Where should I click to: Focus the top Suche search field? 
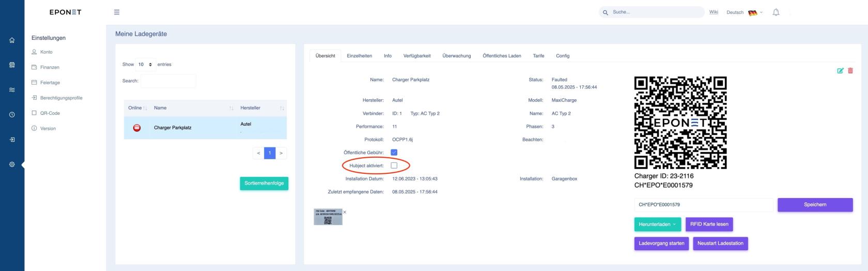[x=653, y=12]
